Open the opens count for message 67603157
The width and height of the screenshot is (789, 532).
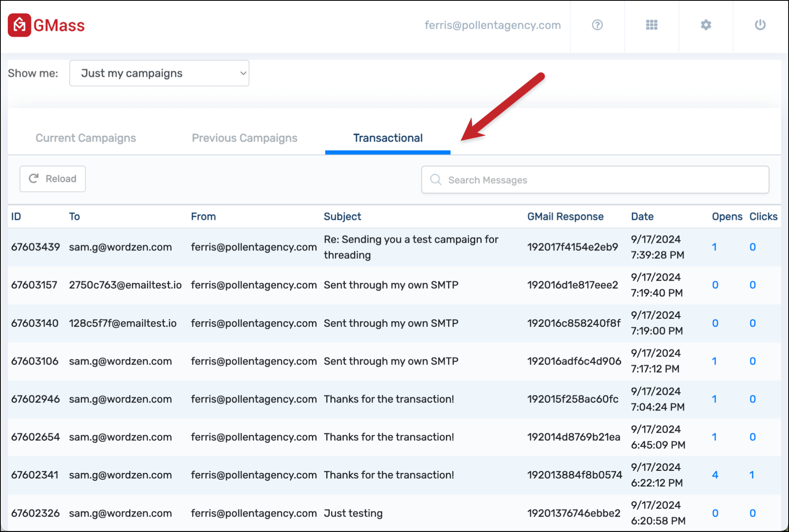(x=715, y=285)
